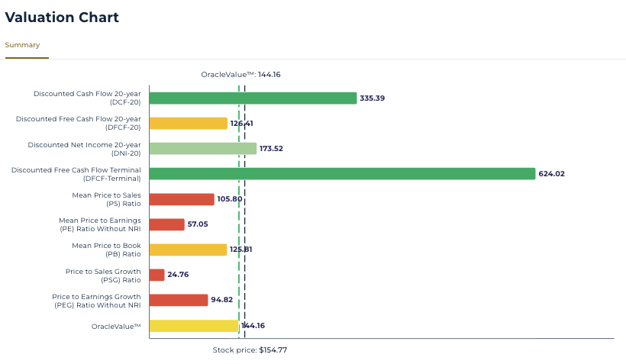The height and width of the screenshot is (364, 626).
Task: Click the 57.05 value label
Action: point(198,224)
